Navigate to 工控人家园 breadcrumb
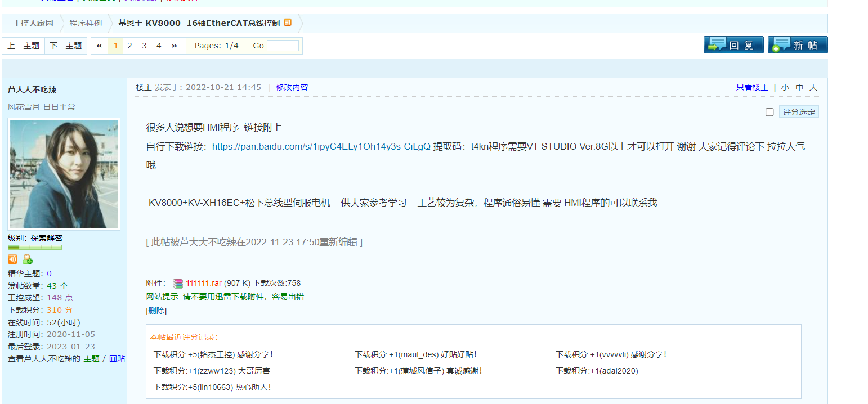 point(33,23)
